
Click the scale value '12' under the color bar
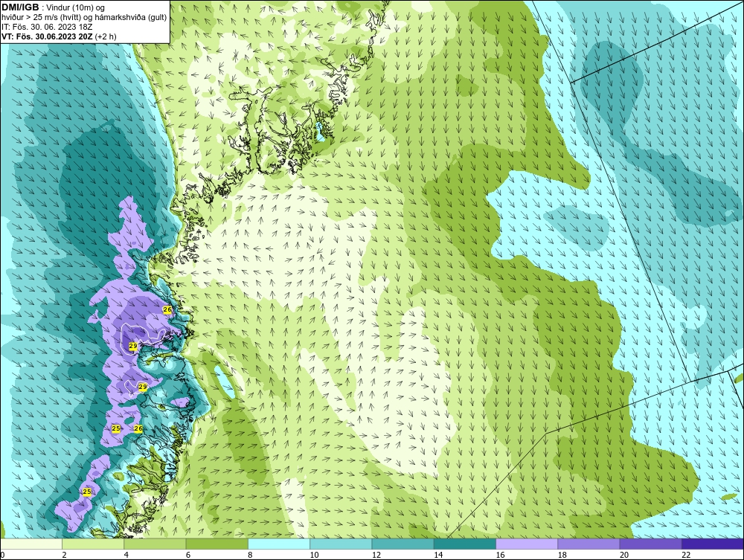tap(376, 556)
